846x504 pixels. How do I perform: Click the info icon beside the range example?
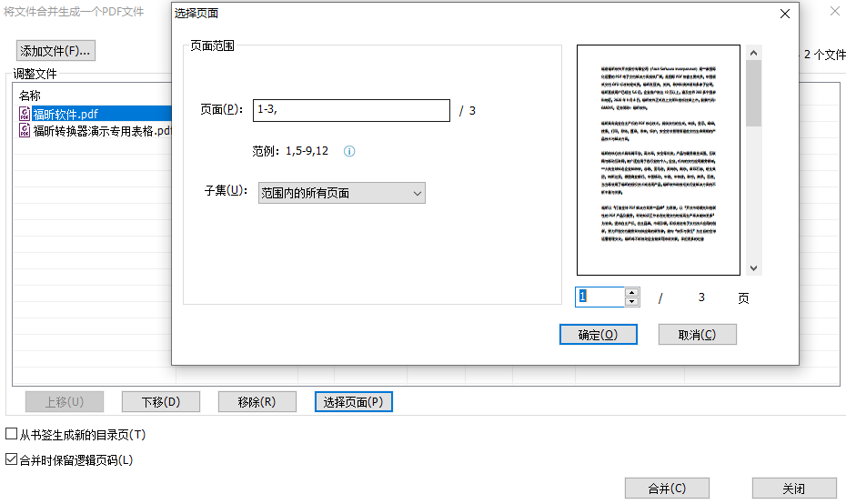[348, 151]
